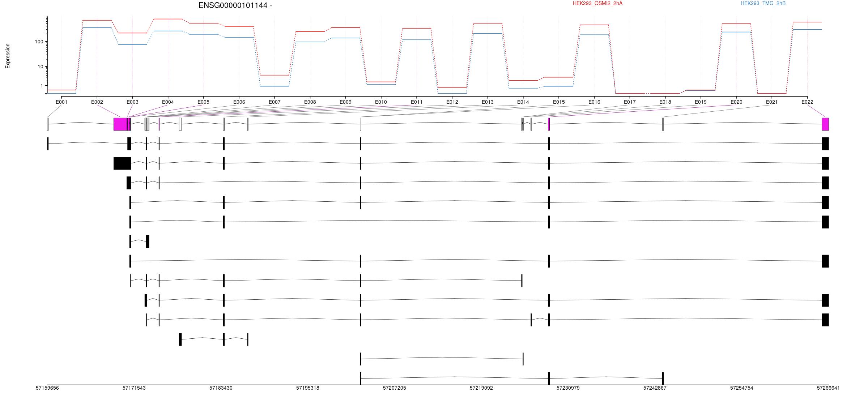Click exon label E004
The width and height of the screenshot is (868, 394).
[168, 102]
